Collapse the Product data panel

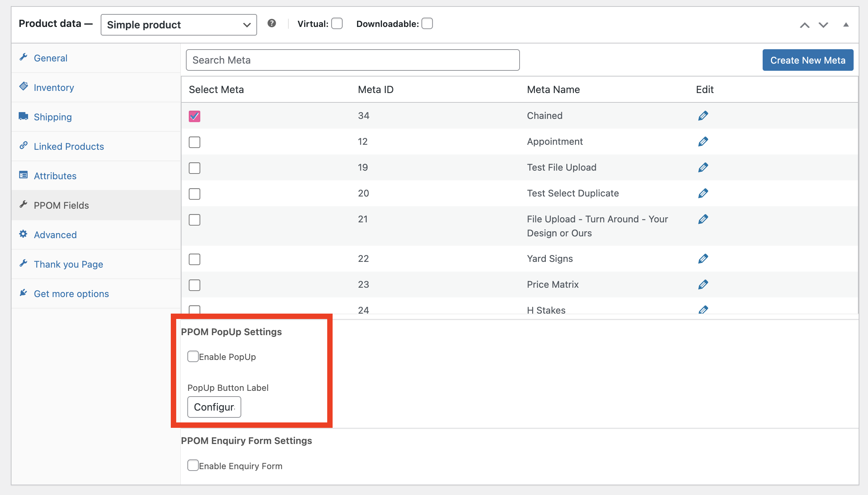click(846, 24)
